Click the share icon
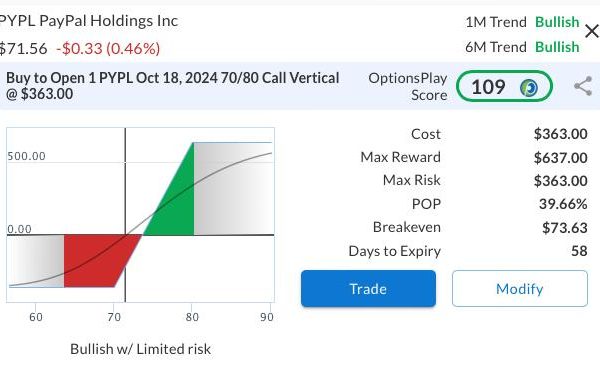Viewport: 600px width, 366px height. pos(583,86)
